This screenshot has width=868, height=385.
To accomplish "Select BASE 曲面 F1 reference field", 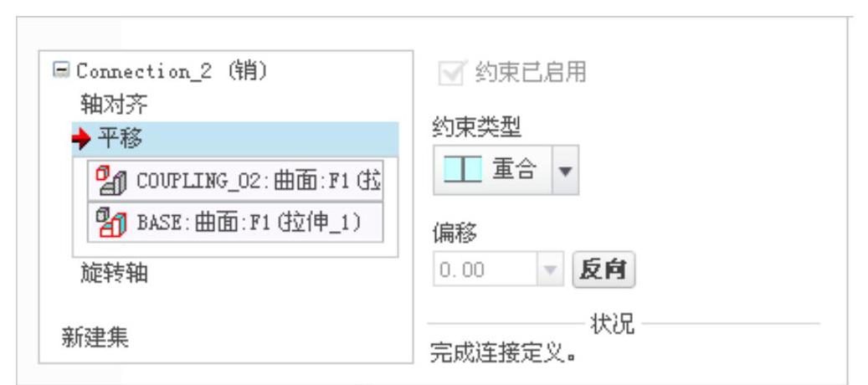I will click(x=235, y=223).
